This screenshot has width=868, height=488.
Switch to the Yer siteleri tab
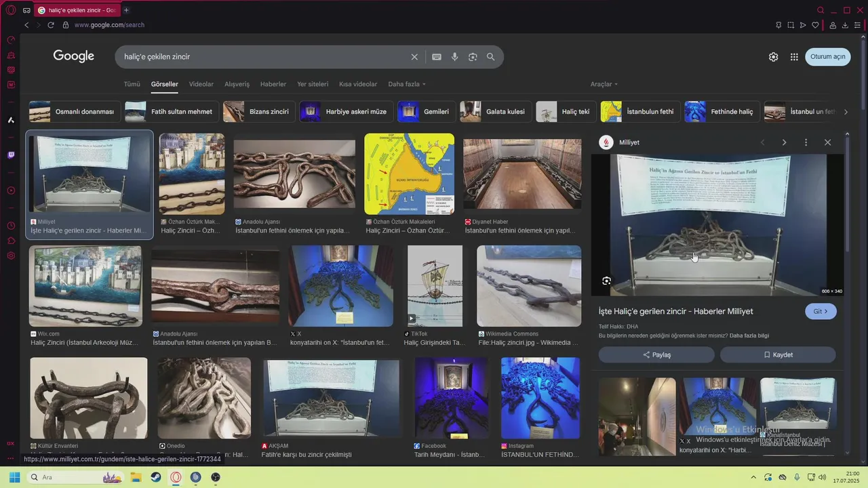click(x=313, y=84)
